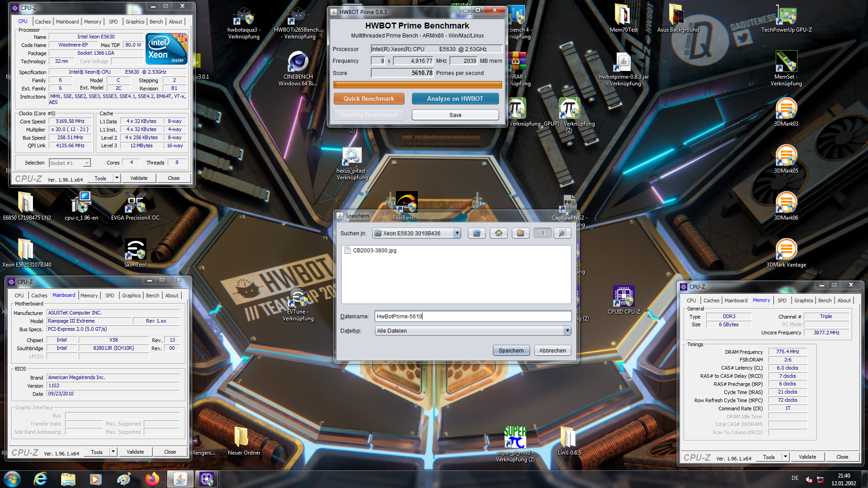The height and width of the screenshot is (488, 868).
Task: Open hexus_pifast shortcut icon
Action: click(x=352, y=164)
